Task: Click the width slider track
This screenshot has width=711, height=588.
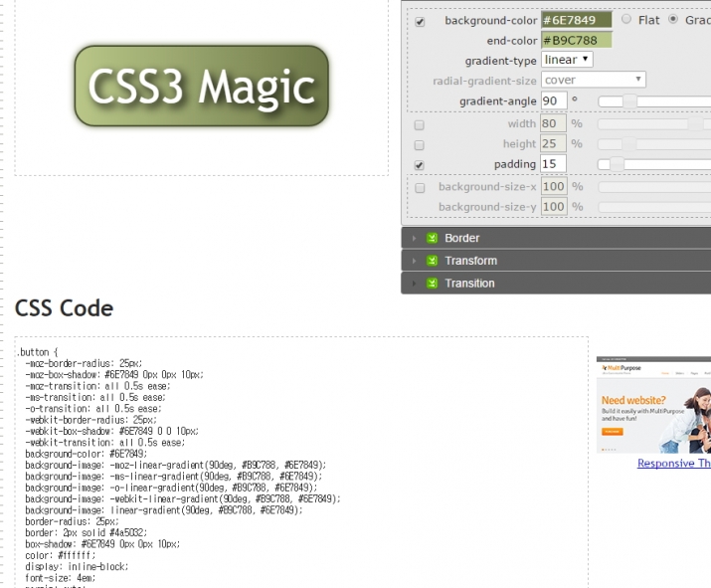Action: [654, 123]
